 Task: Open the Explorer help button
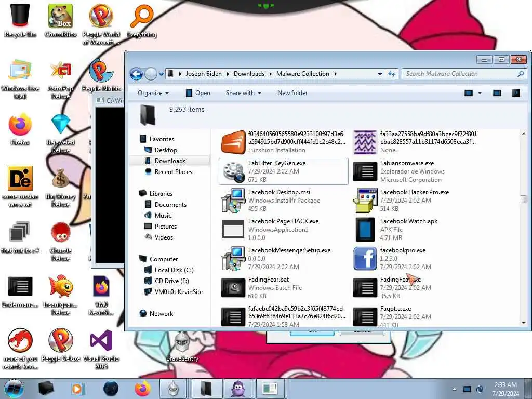click(x=516, y=93)
